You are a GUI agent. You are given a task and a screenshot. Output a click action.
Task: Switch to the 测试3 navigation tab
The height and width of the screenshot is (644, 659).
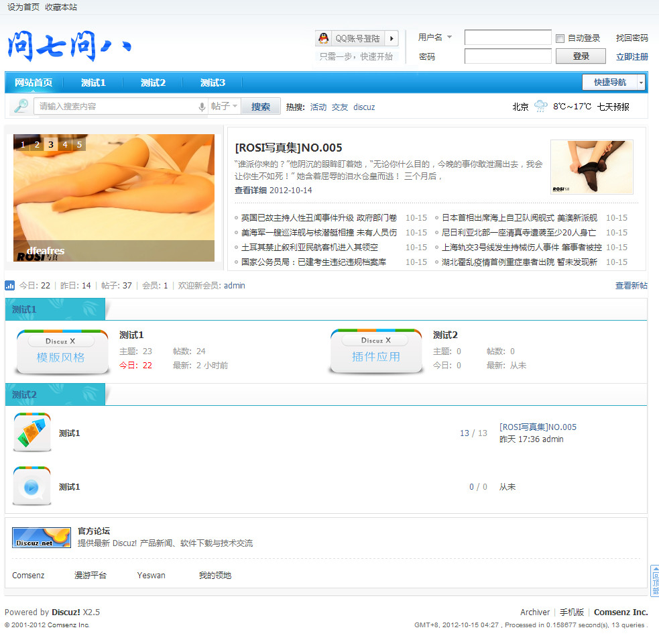tap(213, 82)
